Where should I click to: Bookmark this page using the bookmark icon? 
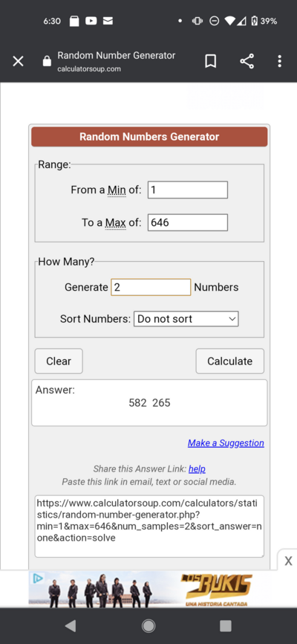pos(210,62)
